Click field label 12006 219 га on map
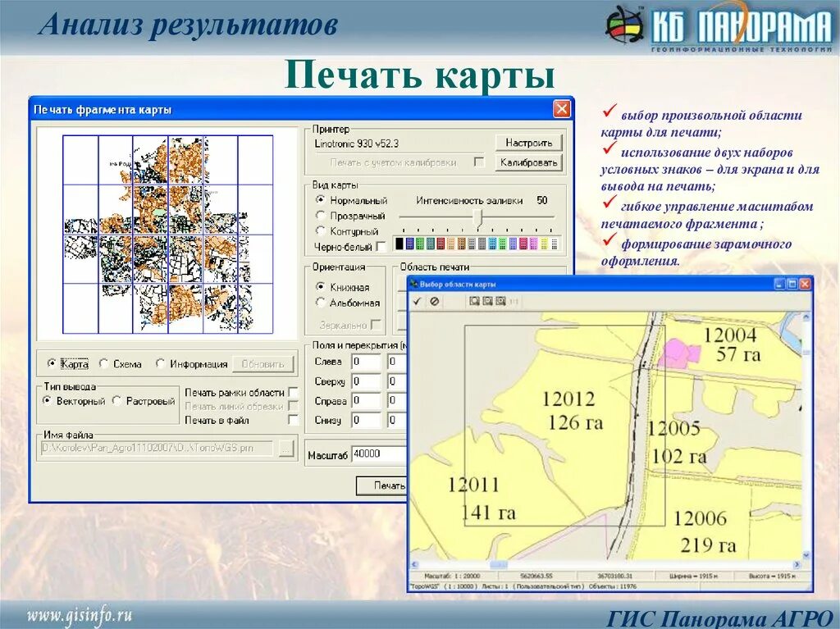Screen dimensions: 840x629 coord(703,532)
